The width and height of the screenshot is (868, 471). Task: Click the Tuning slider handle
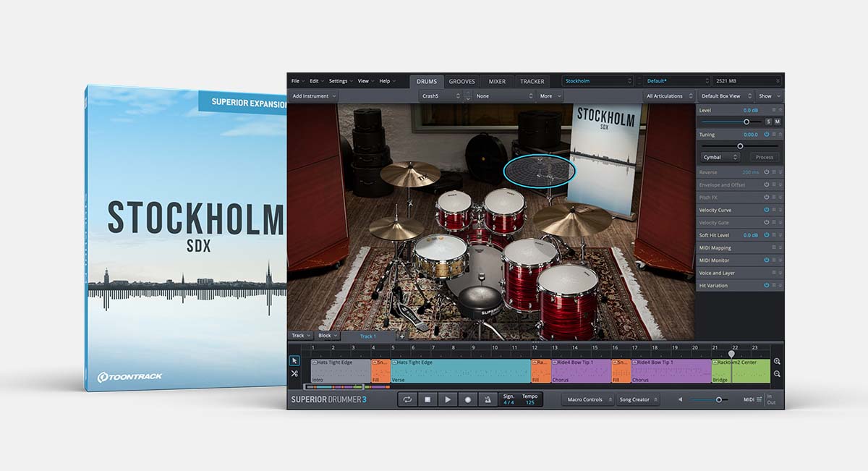740,146
